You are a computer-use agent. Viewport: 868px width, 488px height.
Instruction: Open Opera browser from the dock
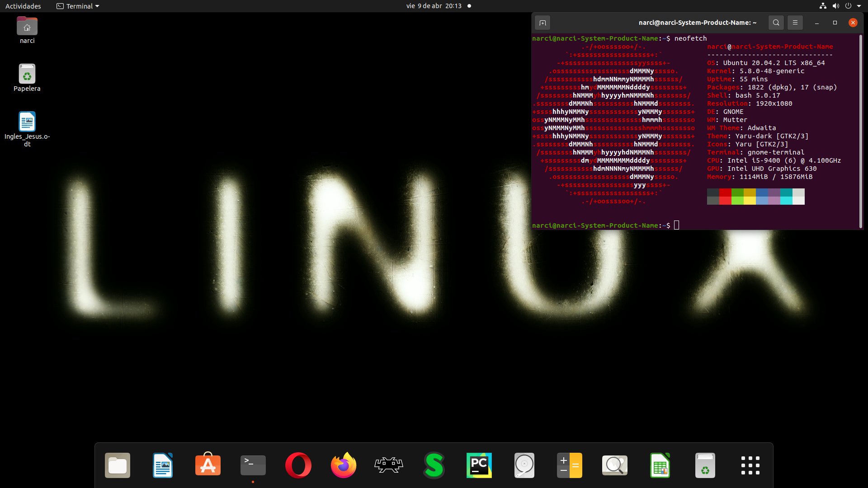[298, 465]
